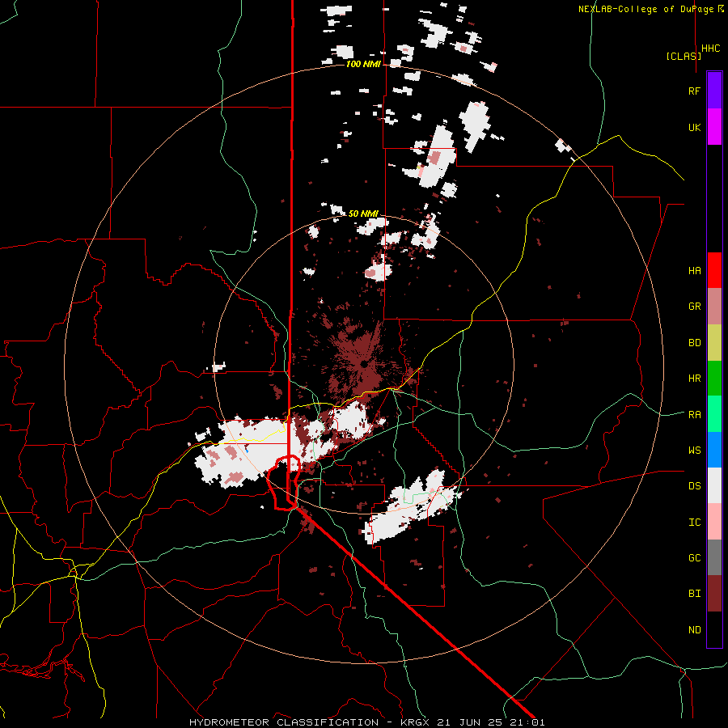Select the GC gray legend swatch

pos(714,557)
